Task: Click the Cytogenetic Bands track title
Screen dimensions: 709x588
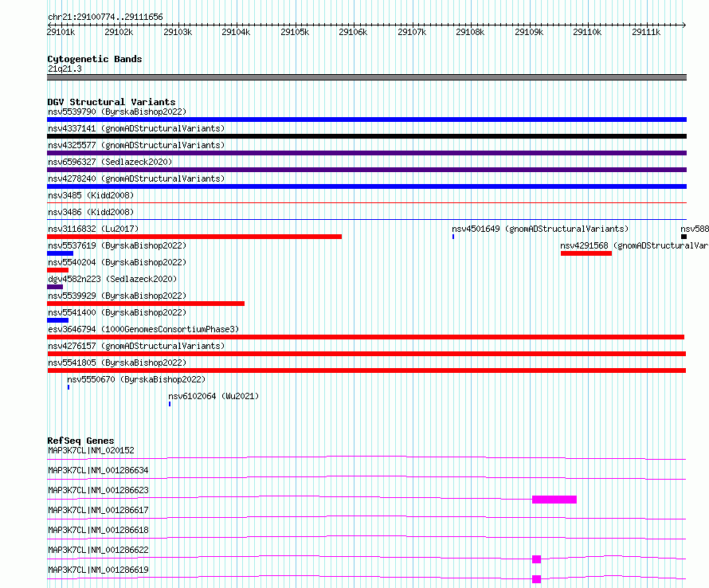Action: (x=95, y=59)
